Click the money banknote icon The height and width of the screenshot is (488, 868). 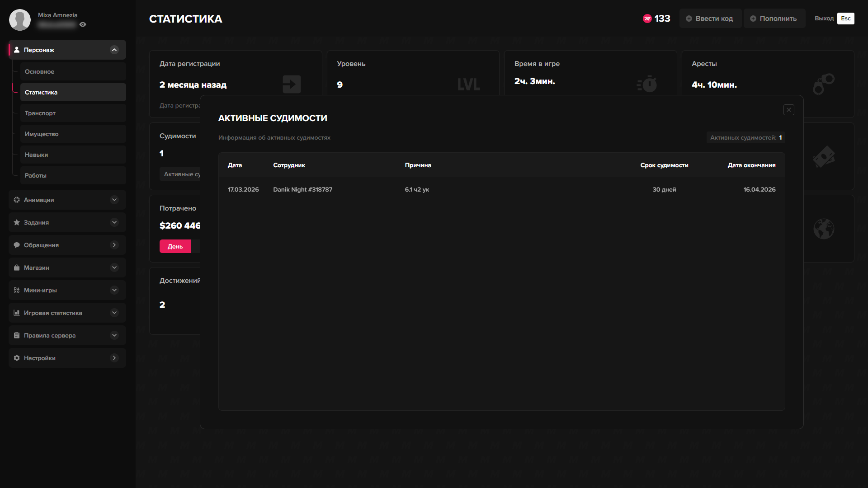coord(824,157)
